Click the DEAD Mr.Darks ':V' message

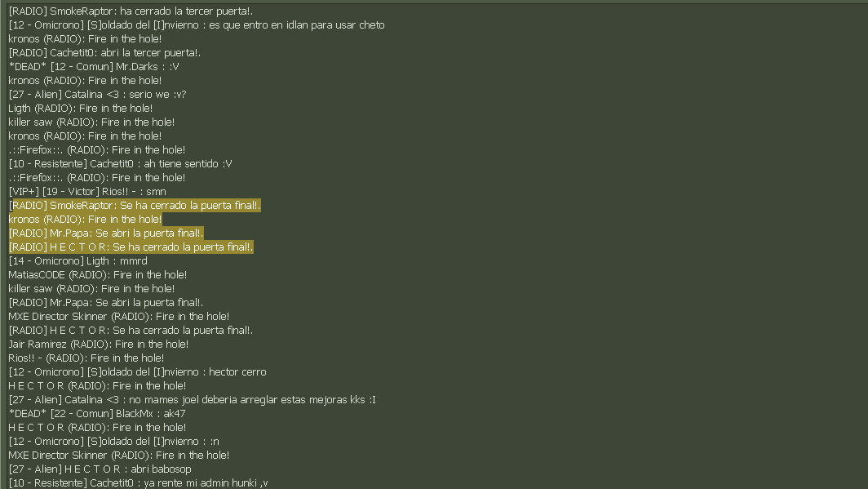point(94,66)
